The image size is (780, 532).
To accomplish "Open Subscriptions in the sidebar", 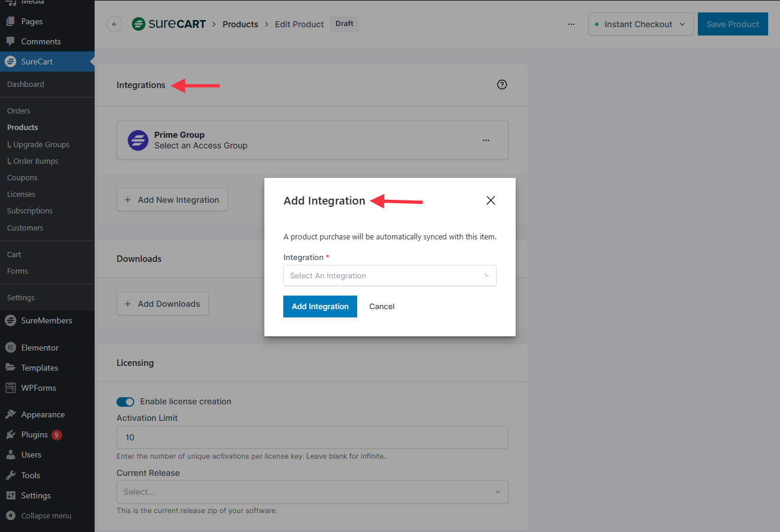I will click(x=30, y=210).
